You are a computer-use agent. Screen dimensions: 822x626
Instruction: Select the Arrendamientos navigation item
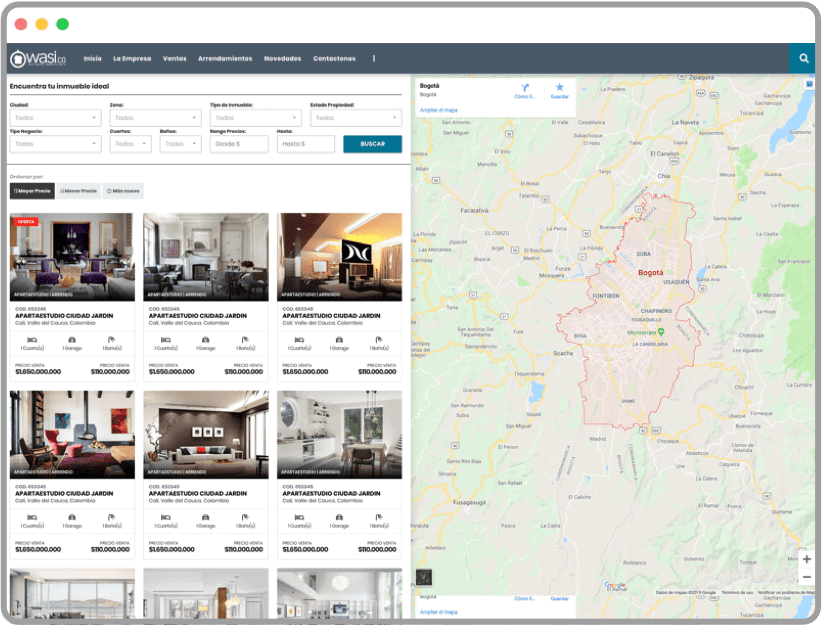[x=225, y=58]
